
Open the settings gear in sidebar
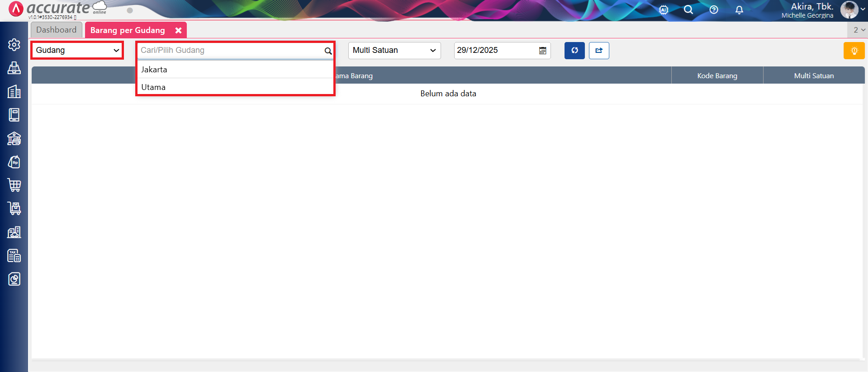coord(14,45)
